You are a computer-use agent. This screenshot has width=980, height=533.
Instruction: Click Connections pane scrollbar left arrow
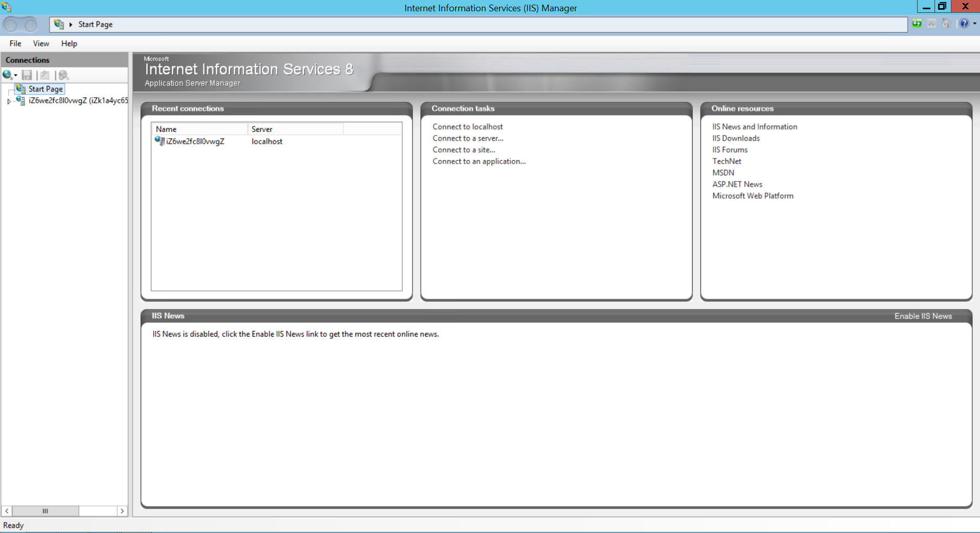pos(7,511)
